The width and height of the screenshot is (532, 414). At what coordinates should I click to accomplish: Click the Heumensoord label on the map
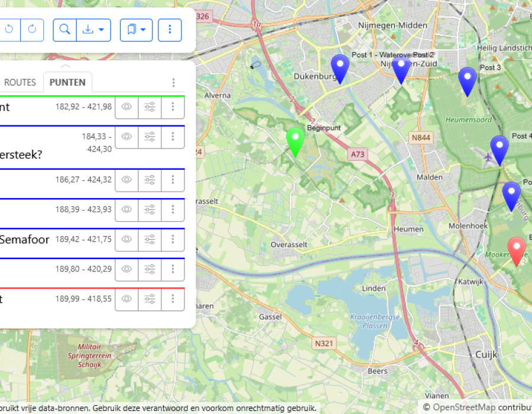(x=469, y=119)
